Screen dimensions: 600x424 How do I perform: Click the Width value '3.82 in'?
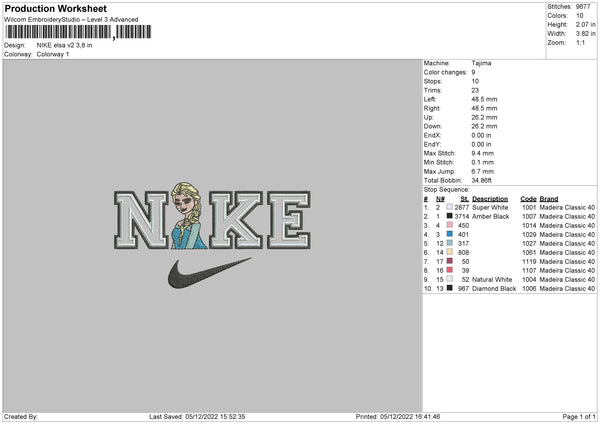pyautogui.click(x=585, y=34)
